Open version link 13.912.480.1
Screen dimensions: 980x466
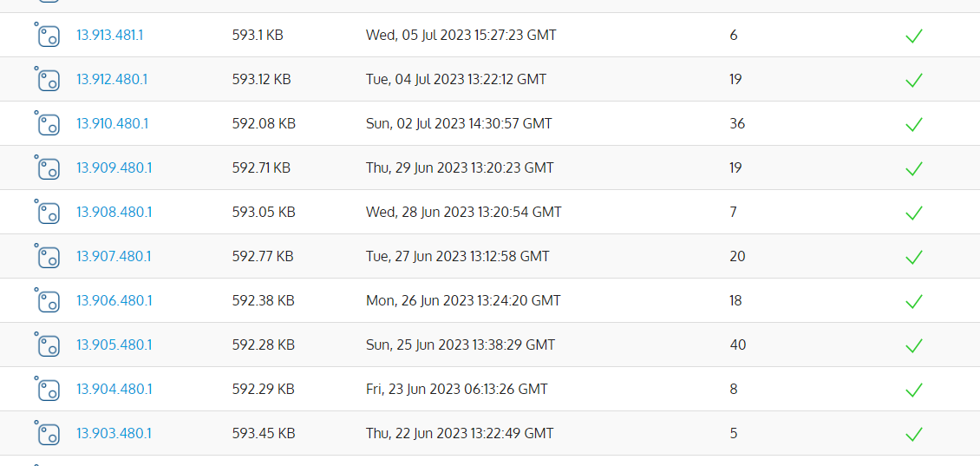point(112,80)
